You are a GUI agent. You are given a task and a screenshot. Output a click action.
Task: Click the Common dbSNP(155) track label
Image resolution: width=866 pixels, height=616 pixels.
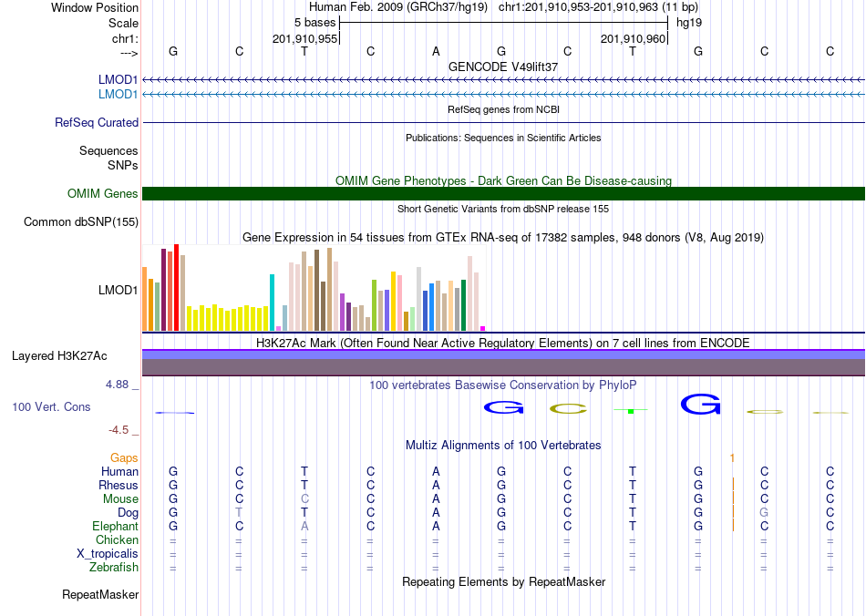click(x=80, y=222)
